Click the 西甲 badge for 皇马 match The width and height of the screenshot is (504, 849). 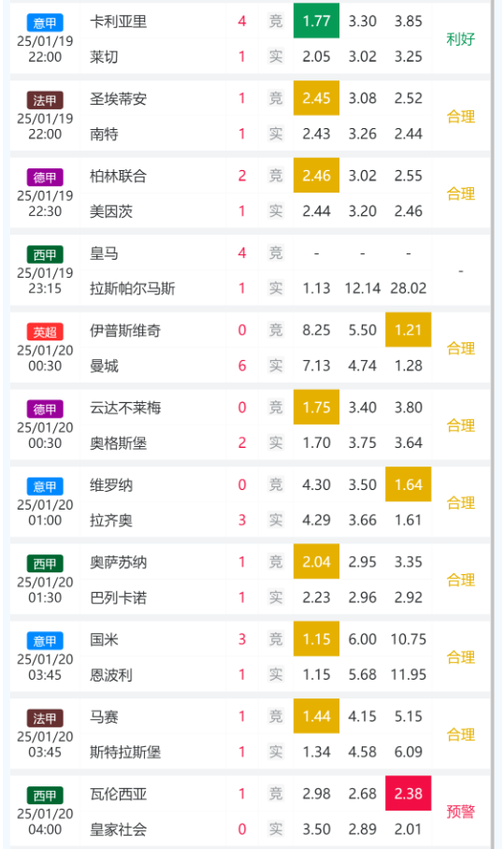(45, 254)
